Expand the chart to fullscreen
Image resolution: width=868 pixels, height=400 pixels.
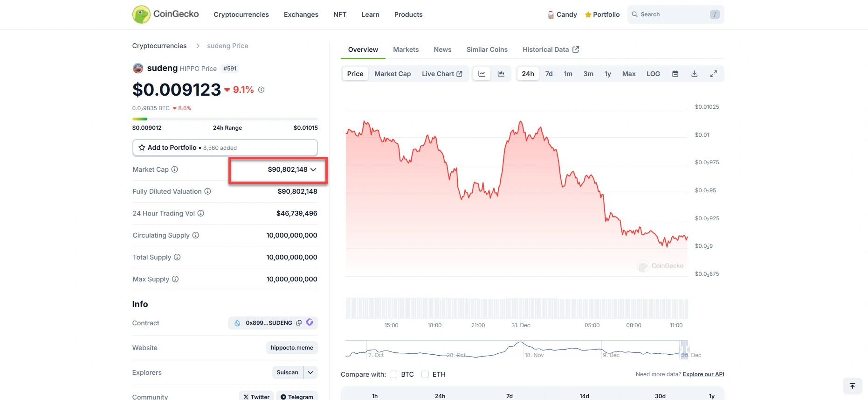point(713,74)
